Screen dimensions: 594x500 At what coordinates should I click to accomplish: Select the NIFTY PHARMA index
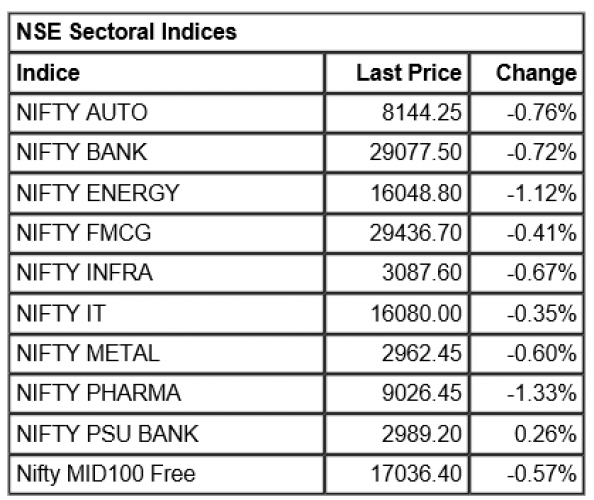[x=98, y=393]
